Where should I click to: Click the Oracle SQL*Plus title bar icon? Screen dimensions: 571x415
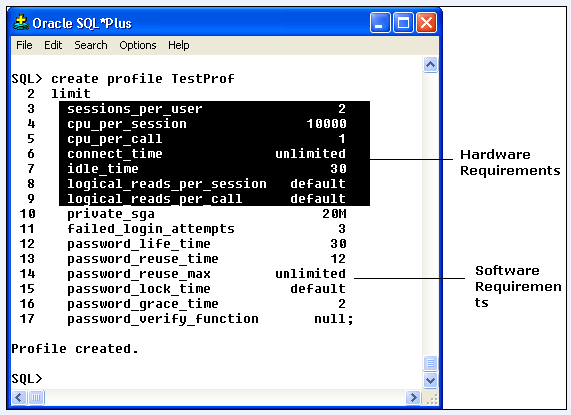point(21,23)
